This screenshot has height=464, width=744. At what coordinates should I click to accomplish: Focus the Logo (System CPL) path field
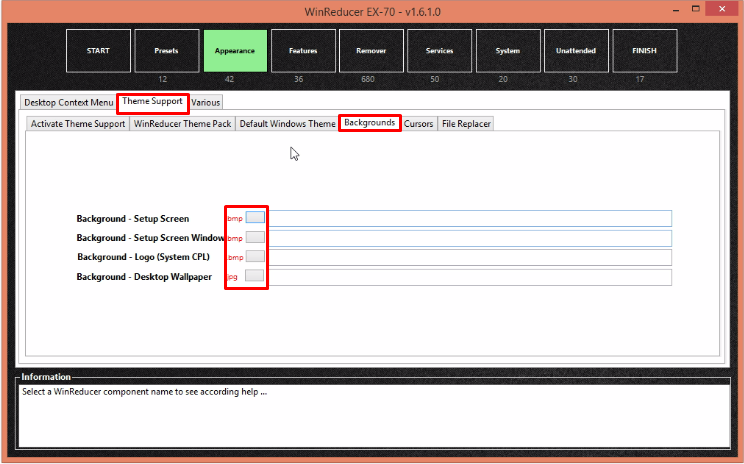point(470,258)
